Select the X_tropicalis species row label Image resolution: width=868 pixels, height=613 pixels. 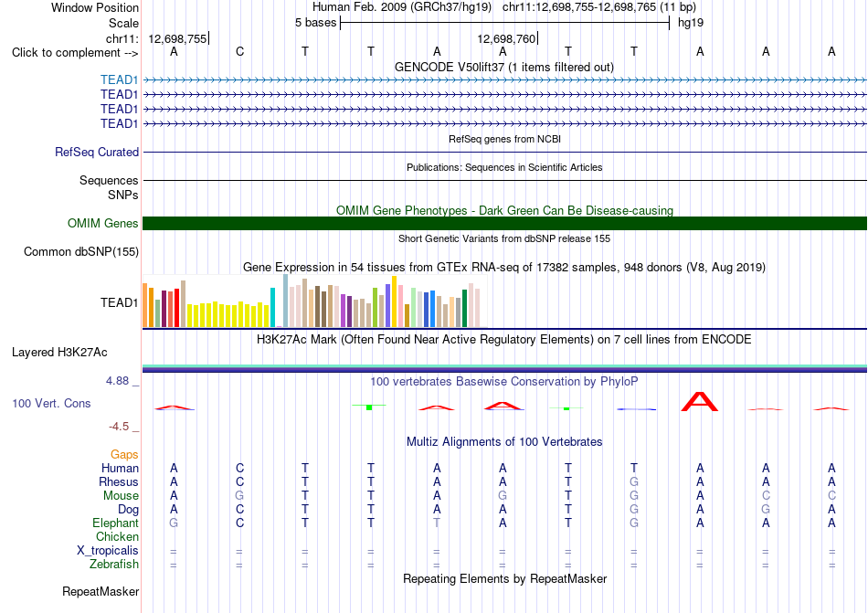[108, 551]
